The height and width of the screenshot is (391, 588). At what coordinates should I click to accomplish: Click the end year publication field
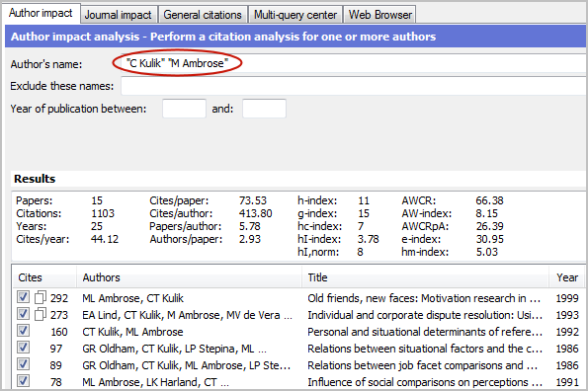264,109
